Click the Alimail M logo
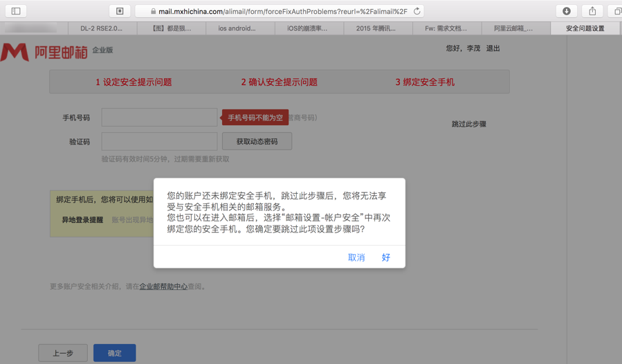This screenshot has height=364, width=622. [x=15, y=52]
